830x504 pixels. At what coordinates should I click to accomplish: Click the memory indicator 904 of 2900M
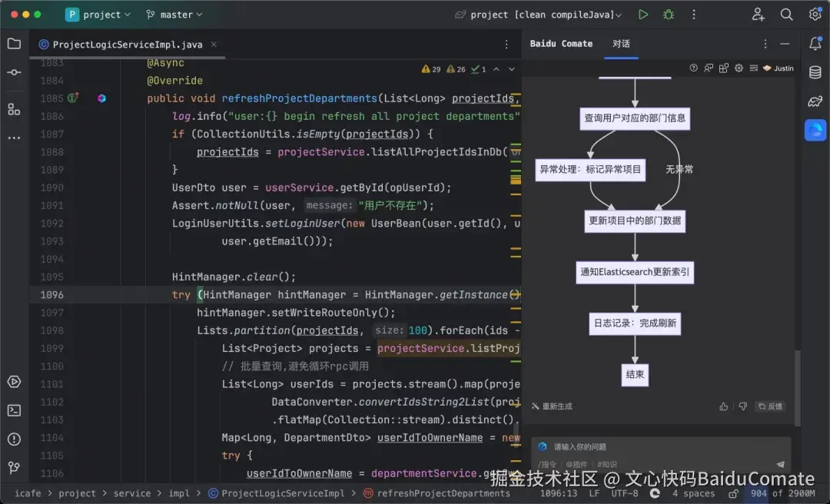782,493
